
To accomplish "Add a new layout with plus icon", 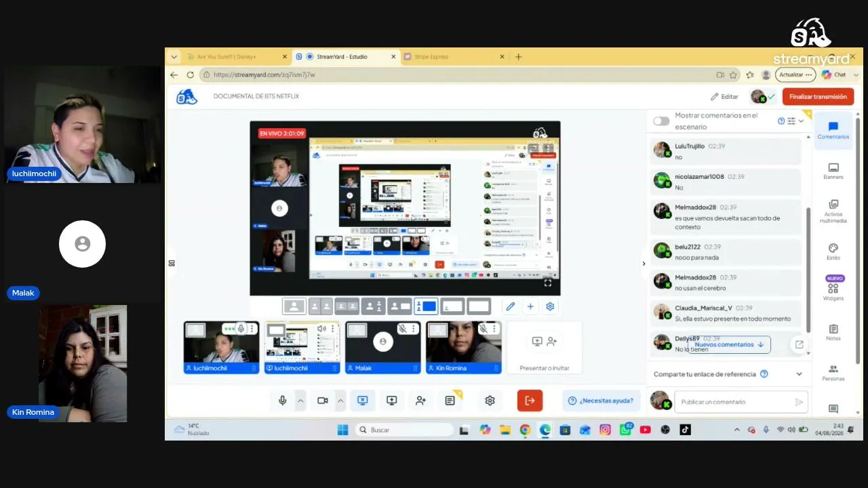I will pos(530,306).
